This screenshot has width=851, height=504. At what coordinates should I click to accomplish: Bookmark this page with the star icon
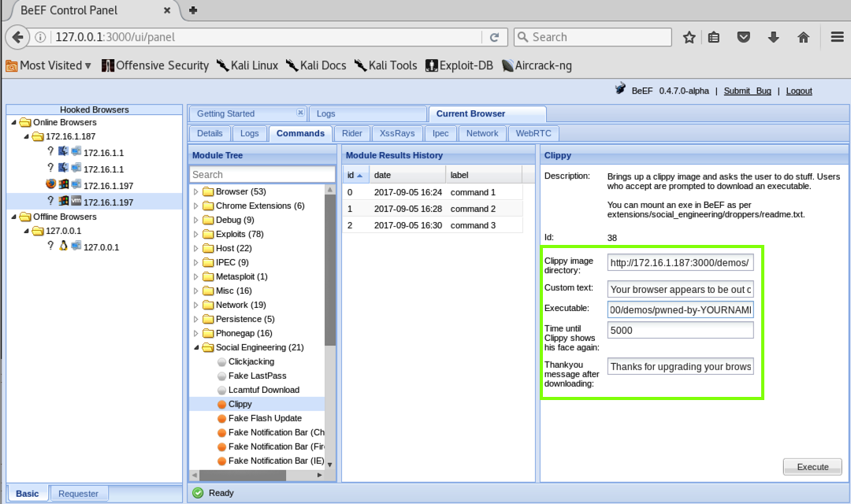click(x=689, y=37)
